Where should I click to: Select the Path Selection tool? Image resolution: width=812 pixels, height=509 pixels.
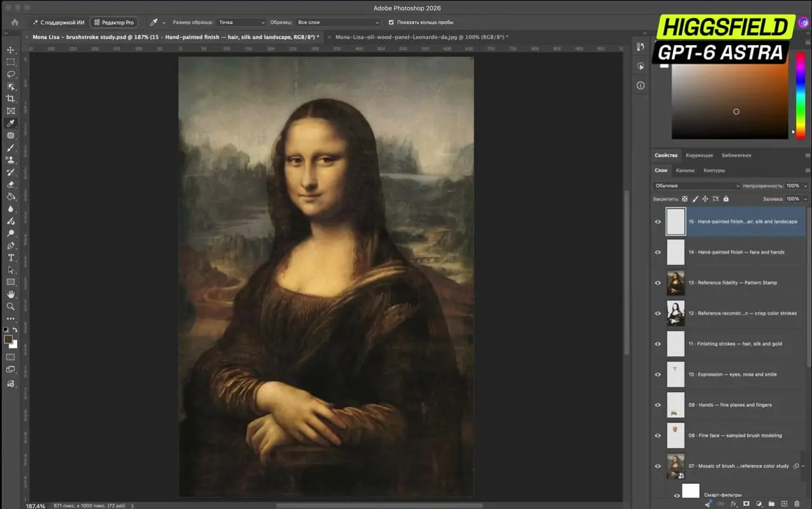pyautogui.click(x=11, y=270)
